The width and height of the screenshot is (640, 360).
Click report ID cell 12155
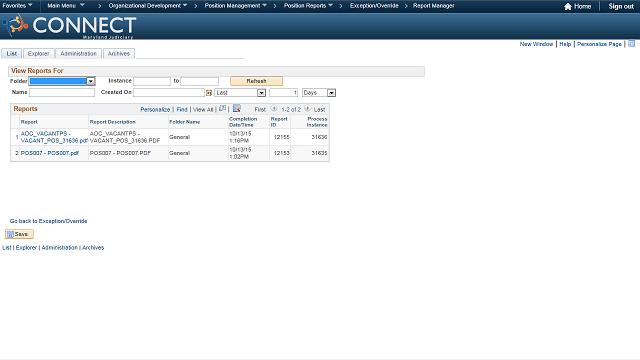click(x=282, y=137)
